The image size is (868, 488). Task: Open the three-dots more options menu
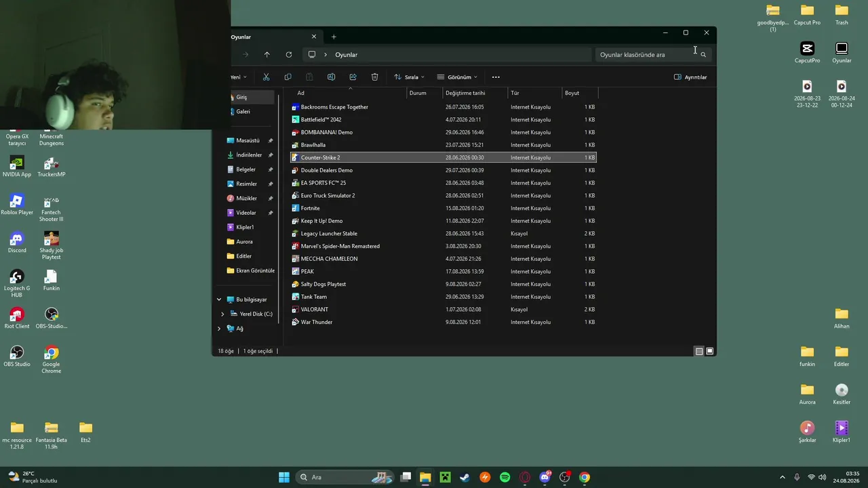click(496, 77)
